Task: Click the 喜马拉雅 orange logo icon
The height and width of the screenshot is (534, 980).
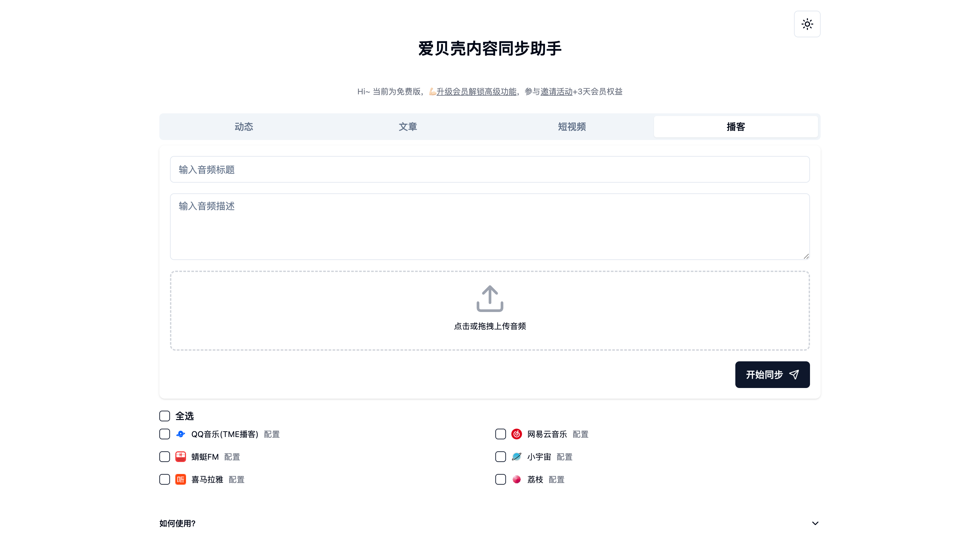Action: click(181, 479)
